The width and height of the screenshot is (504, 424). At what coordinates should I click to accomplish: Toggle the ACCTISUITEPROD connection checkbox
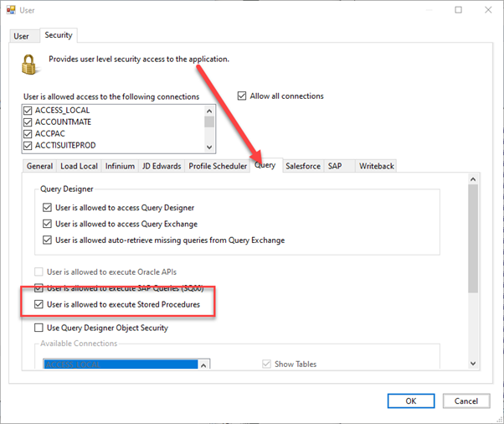[x=28, y=146]
